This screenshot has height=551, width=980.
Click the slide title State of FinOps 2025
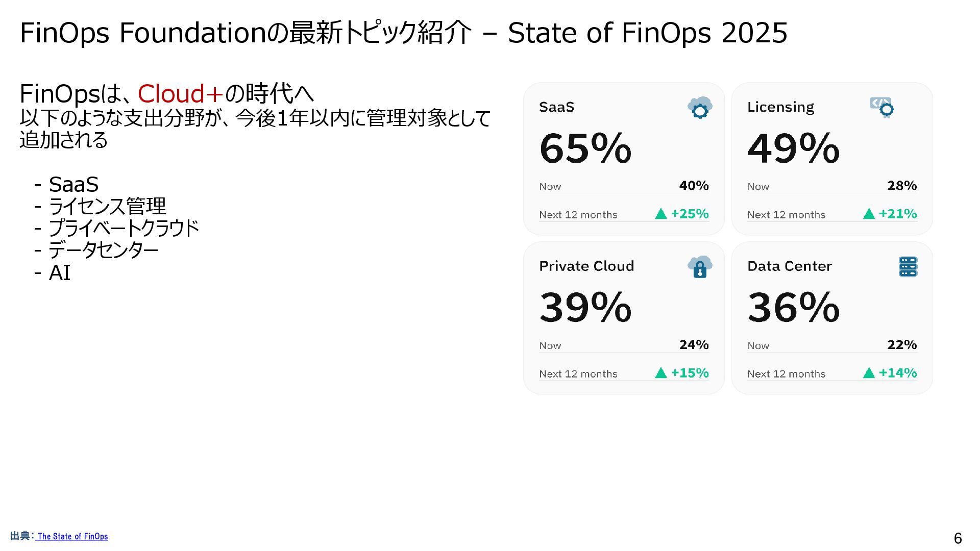tap(648, 33)
